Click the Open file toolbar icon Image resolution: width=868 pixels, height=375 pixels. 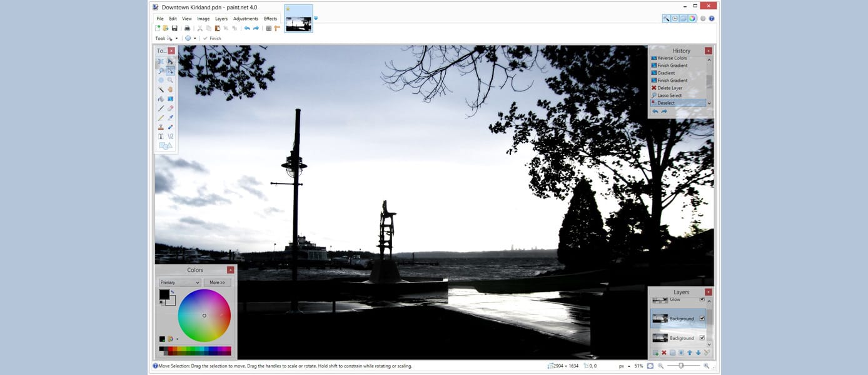(x=166, y=28)
